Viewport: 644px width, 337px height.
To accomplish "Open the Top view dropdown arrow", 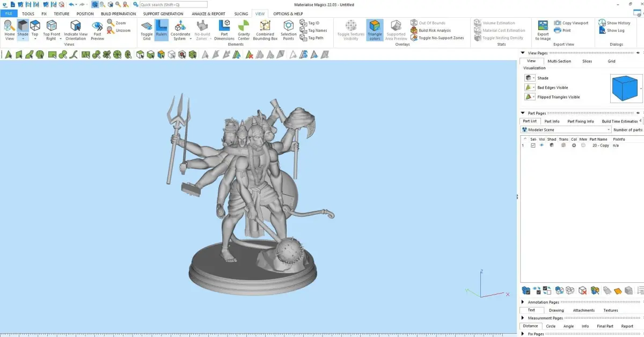I will click(x=35, y=39).
